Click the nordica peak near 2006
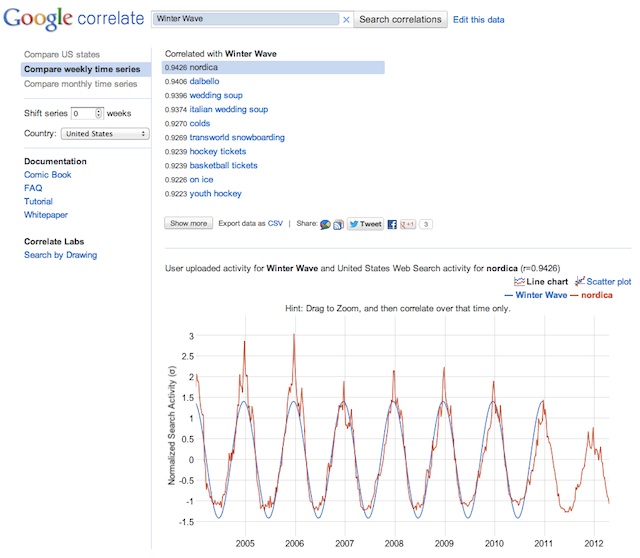 tap(294, 336)
